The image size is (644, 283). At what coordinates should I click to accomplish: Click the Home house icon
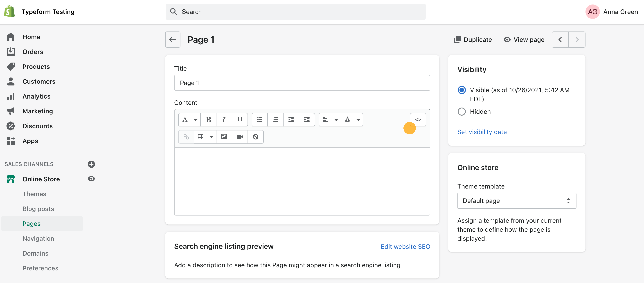(x=11, y=37)
